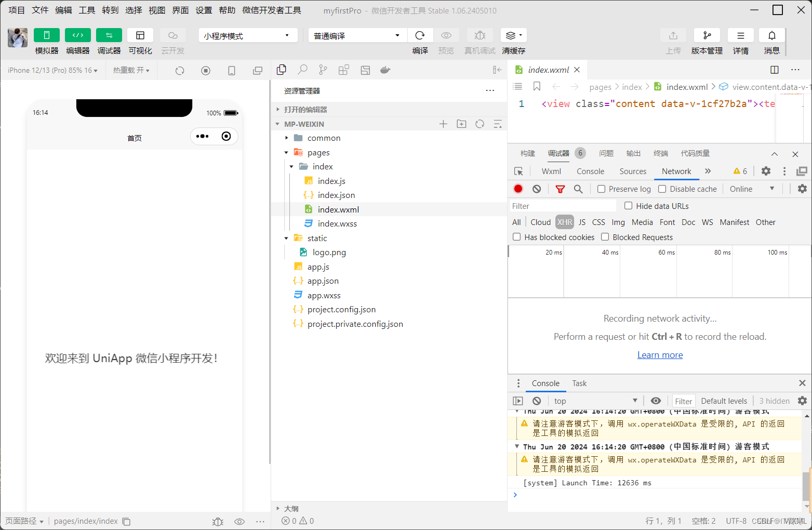Toggle the console sidebar icon
812x530 pixels.
[x=518, y=401]
